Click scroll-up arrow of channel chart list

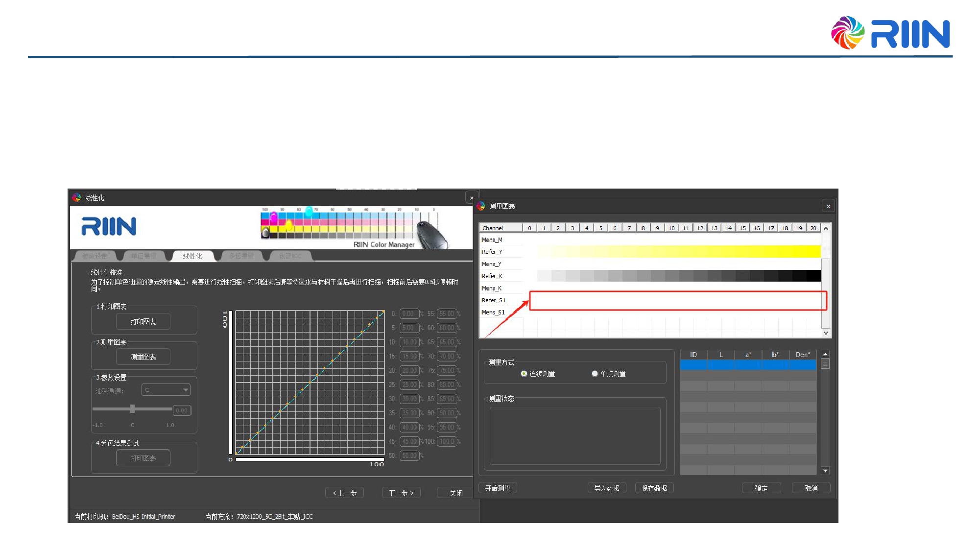[826, 228]
